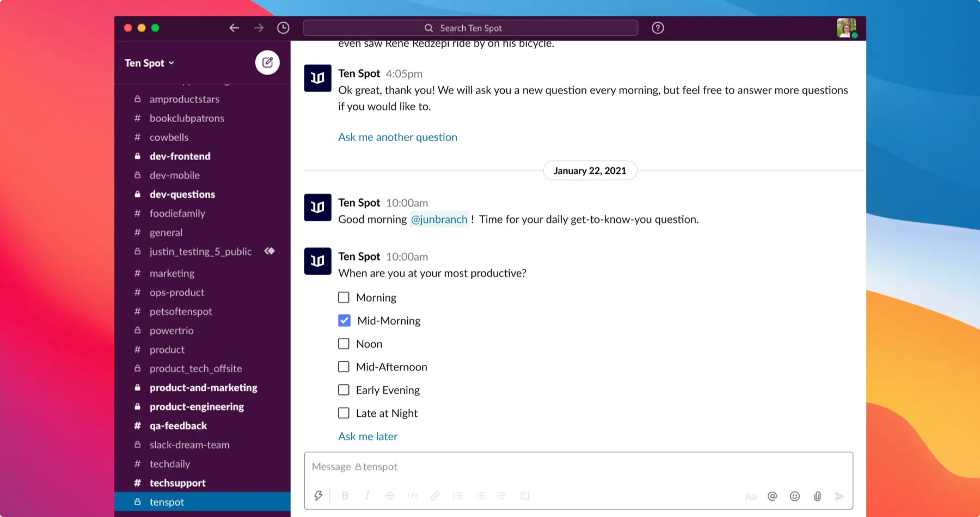Click the Ask me another question link
This screenshot has width=980, height=517.
point(397,137)
